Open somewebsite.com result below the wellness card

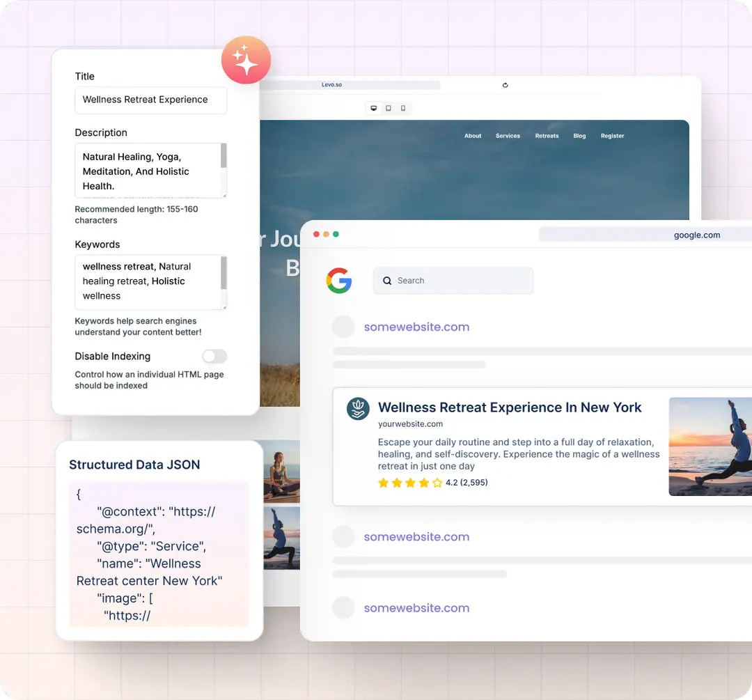click(416, 537)
